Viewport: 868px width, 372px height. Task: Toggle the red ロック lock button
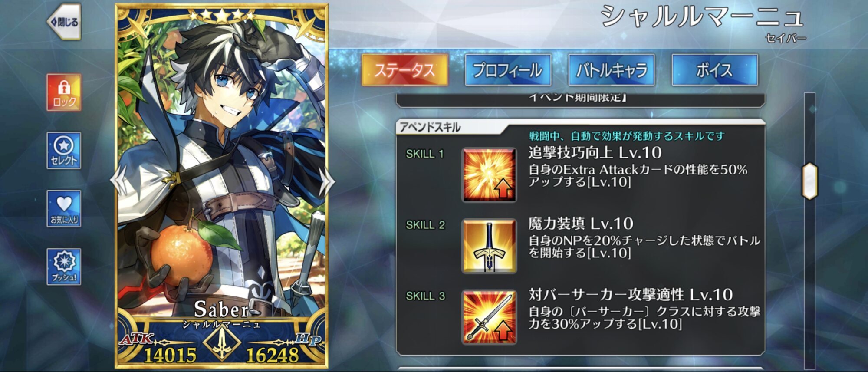click(64, 92)
